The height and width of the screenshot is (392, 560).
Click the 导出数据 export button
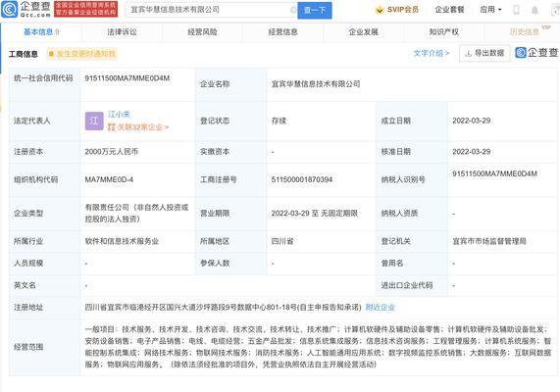[x=484, y=53]
